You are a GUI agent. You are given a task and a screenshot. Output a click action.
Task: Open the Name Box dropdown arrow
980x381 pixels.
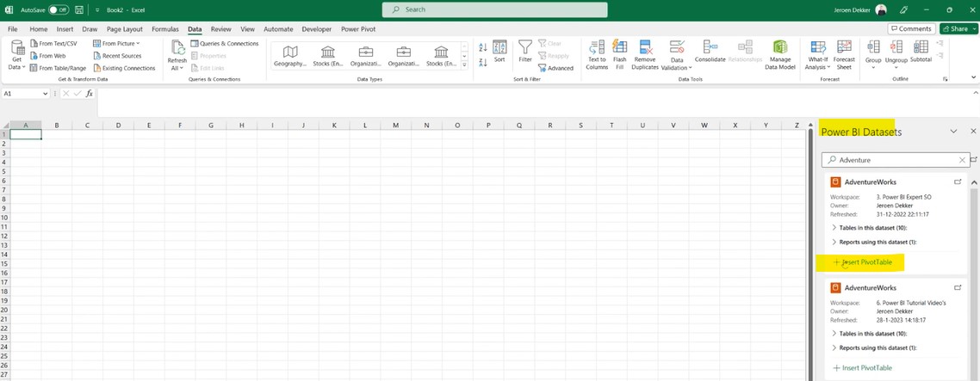46,93
